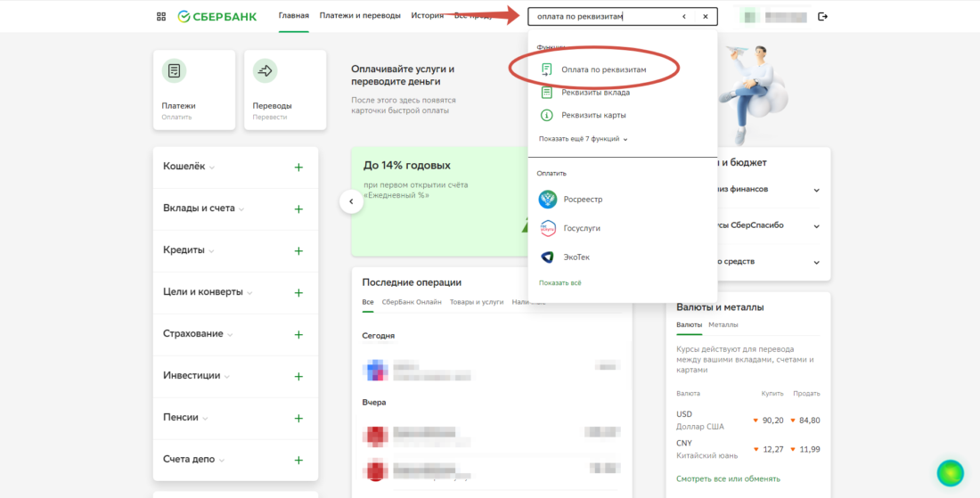Click the plus icon next to Кредиты

coord(298,251)
